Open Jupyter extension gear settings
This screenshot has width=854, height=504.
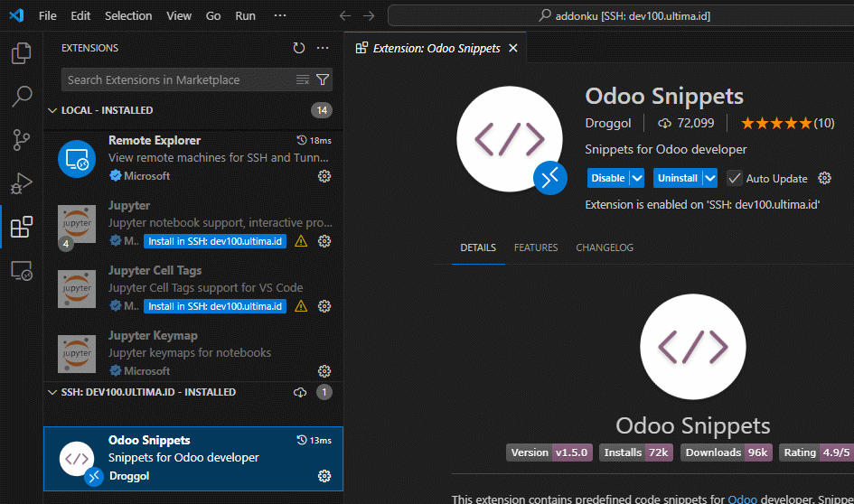324,241
